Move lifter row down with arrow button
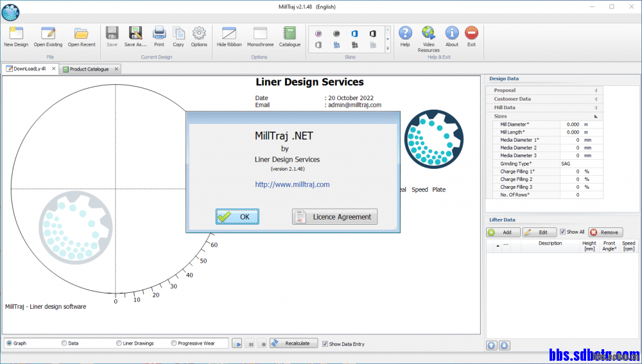The width and height of the screenshot is (642, 364). (x=505, y=345)
